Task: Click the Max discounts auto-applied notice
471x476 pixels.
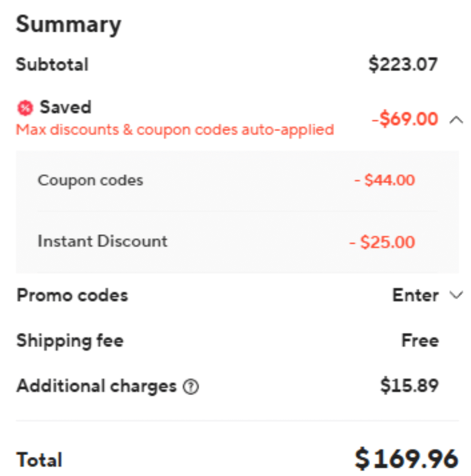Action: (175, 129)
